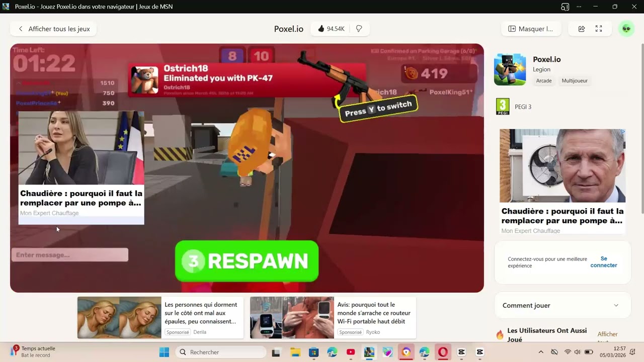The width and height of the screenshot is (644, 362).
Task: Click PoxelKing51 (You) scoreboard row
Action: (x=66, y=93)
